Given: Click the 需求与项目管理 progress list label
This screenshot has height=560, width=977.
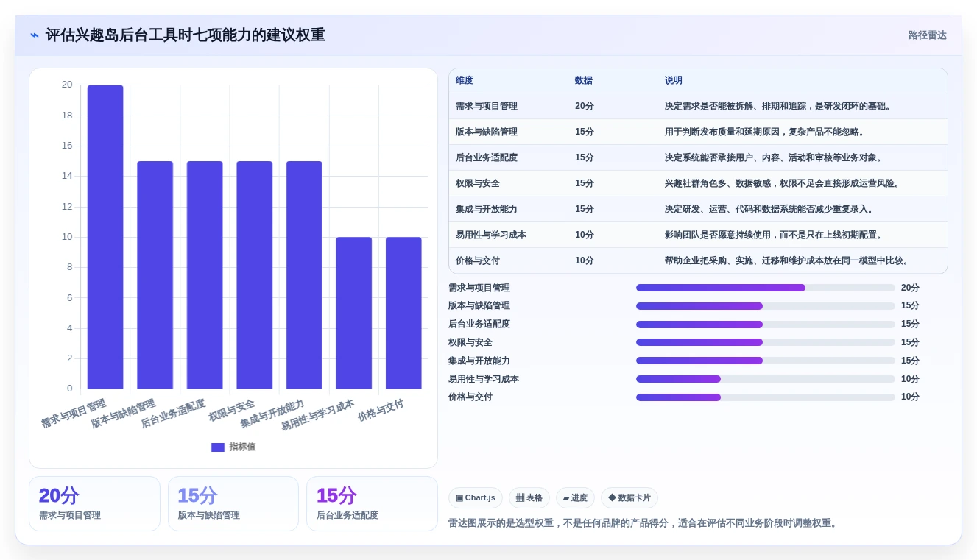Looking at the screenshot, I should point(479,288).
